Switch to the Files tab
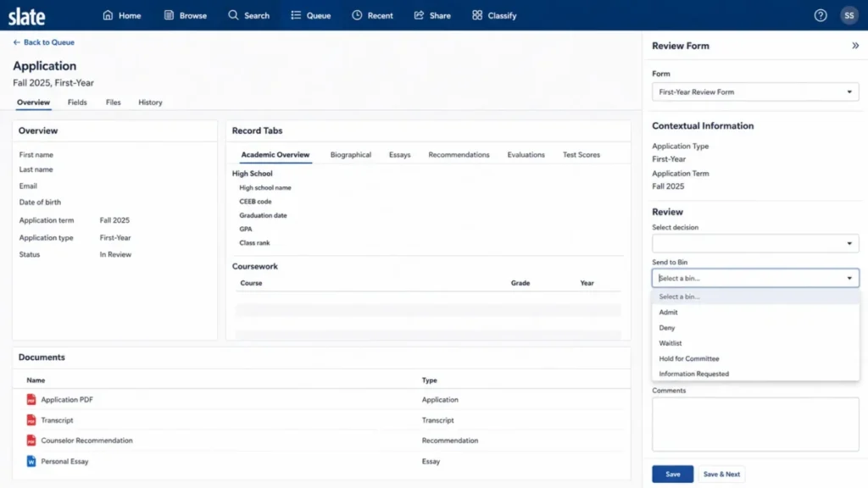This screenshot has width=868, height=488. (x=113, y=103)
